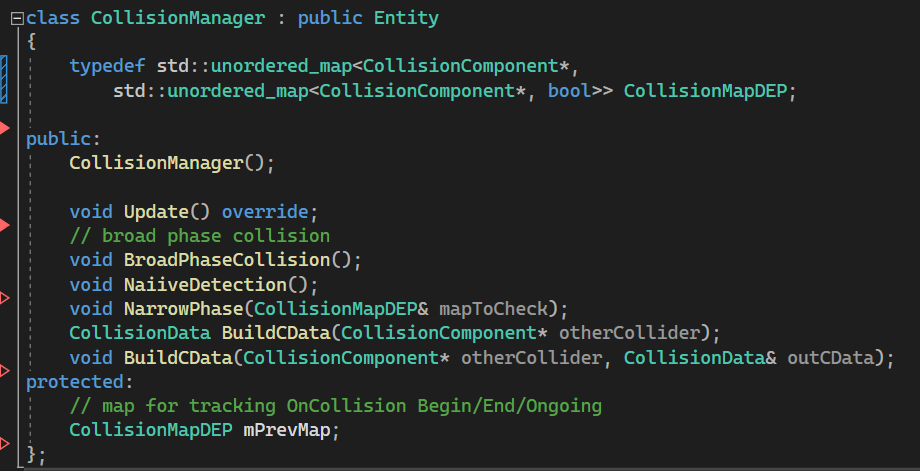Click the class keyword
920x471 pixels.
[53, 18]
